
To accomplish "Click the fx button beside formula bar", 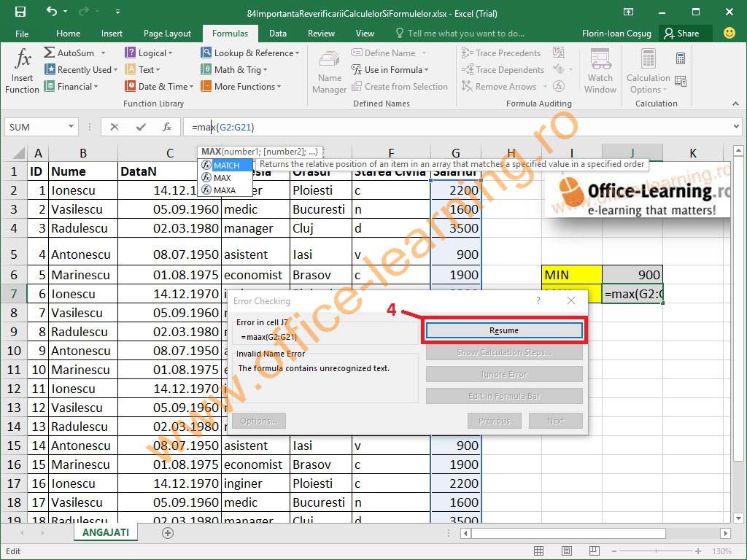I will coord(167,127).
